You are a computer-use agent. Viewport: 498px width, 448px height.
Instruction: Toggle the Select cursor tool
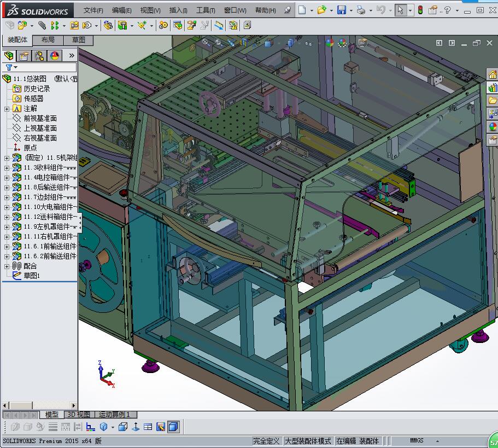[x=401, y=10]
